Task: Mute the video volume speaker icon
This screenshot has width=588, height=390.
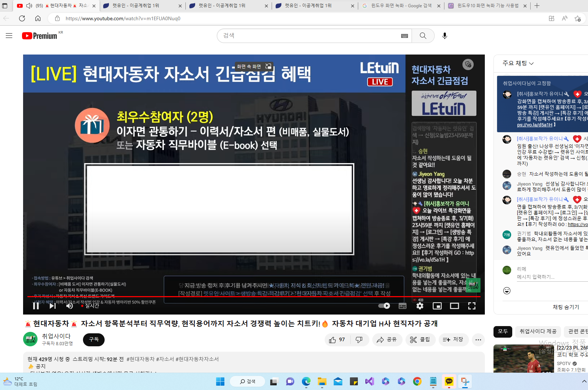Action: 70,306
